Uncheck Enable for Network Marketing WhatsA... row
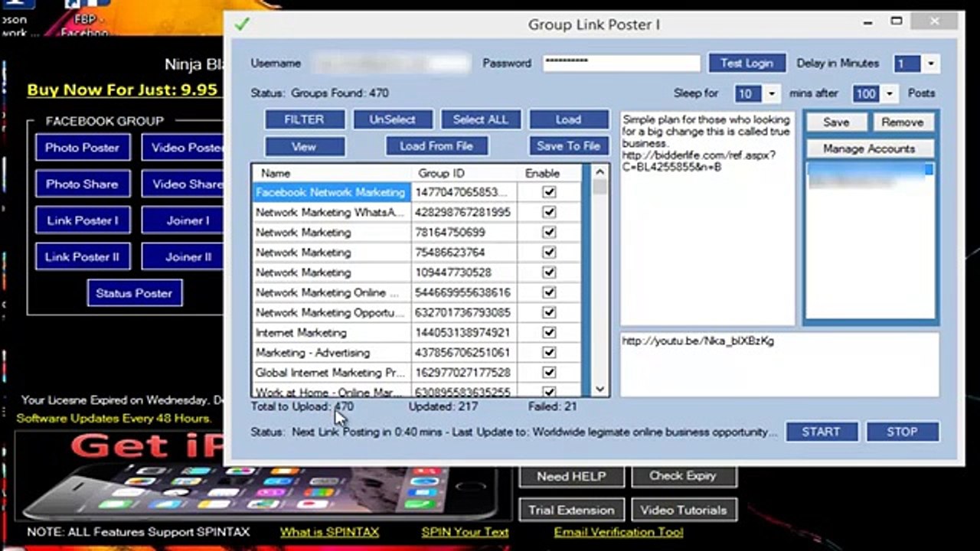Viewport: 980px width, 551px height. (x=549, y=212)
